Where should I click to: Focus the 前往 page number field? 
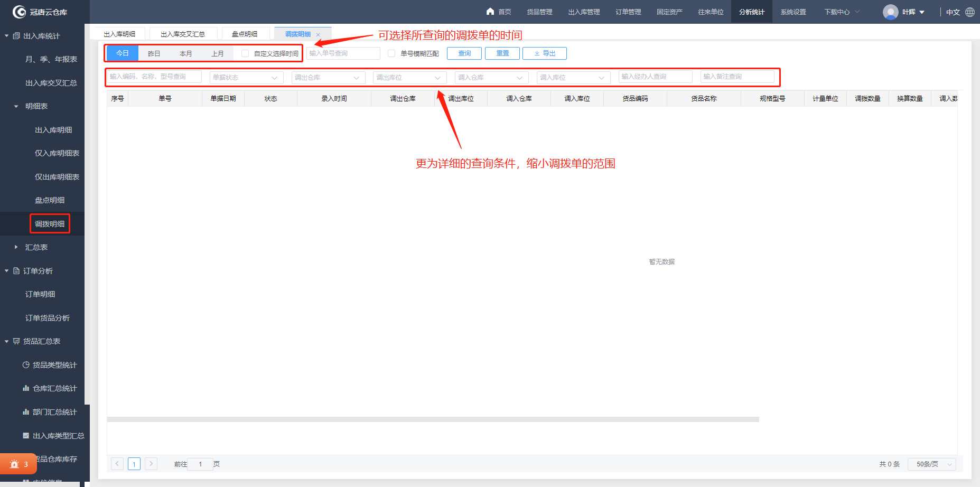(x=200, y=464)
